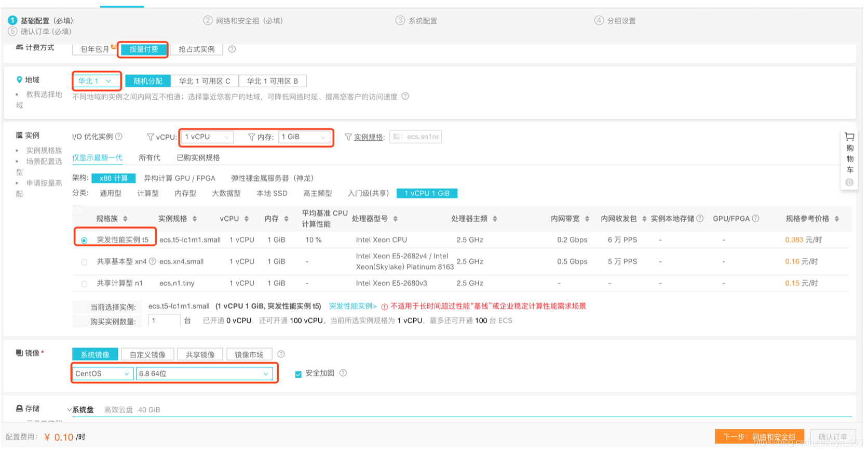Screen dimensions: 868x452
Task: Open the 6.8 64位 version dropdown
Action: tap(204, 374)
